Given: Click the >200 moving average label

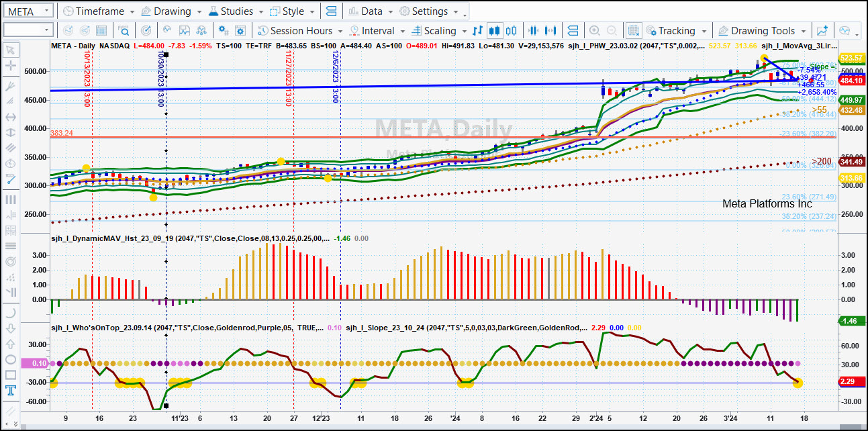Looking at the screenshot, I should click(x=822, y=161).
